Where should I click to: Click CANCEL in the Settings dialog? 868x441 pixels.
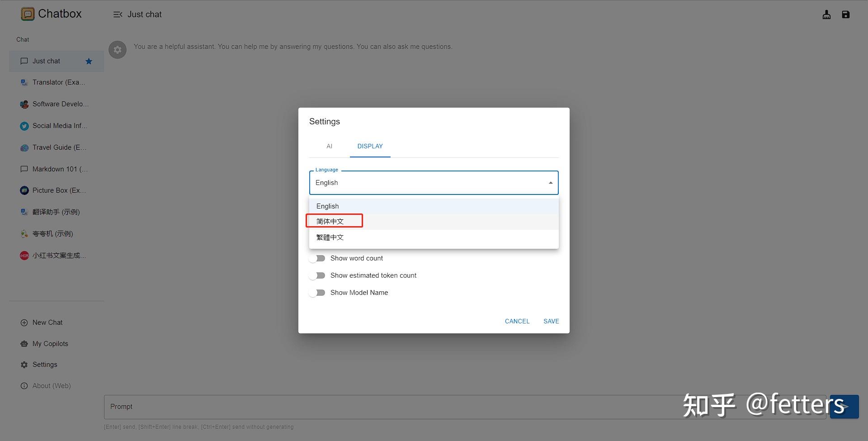pyautogui.click(x=517, y=321)
